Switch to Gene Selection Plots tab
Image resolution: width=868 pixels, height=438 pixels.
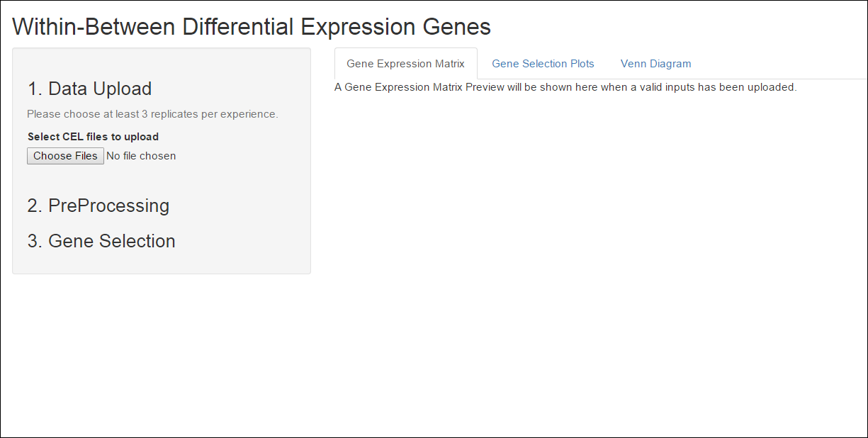543,64
